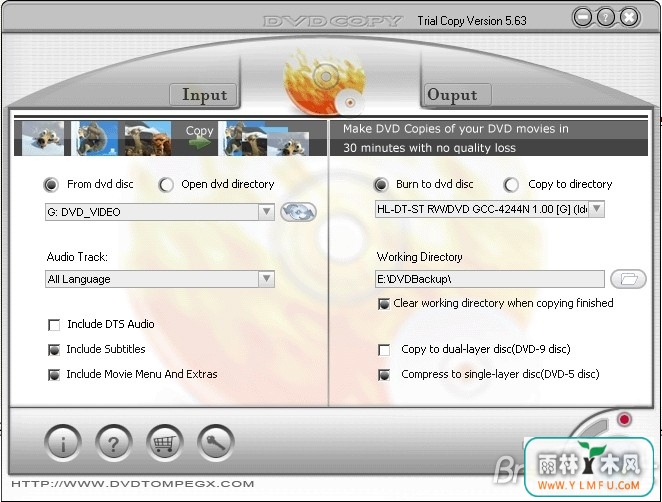This screenshot has height=502, width=662.
Task: Open settings with the wrench icon
Action: point(215,442)
